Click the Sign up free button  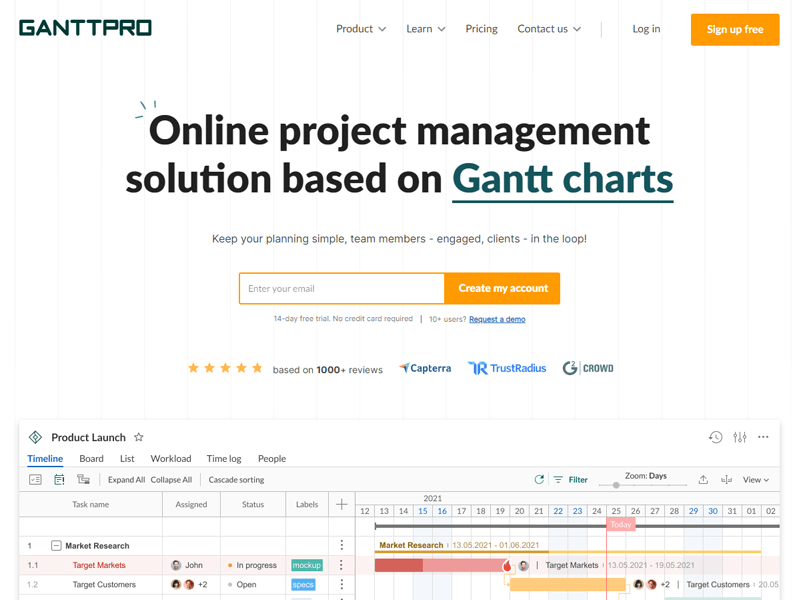[735, 30]
